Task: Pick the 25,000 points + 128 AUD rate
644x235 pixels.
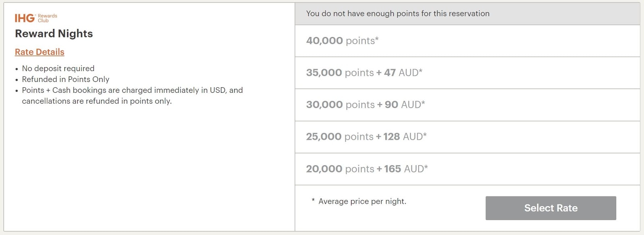Action: 467,137
